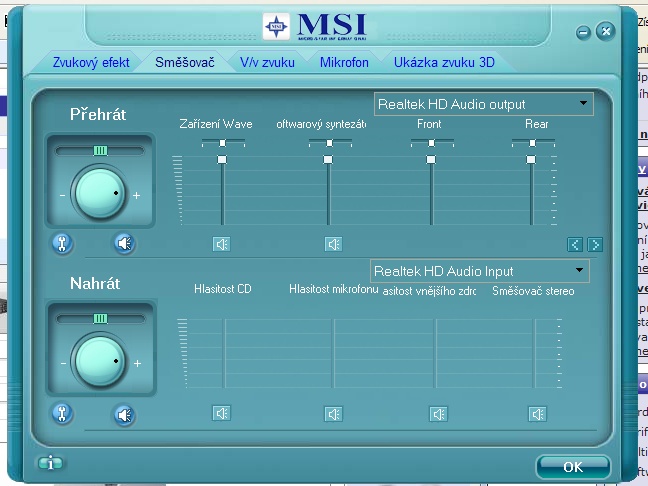Open the Mikrofon tab
Screen dimensions: 648x486
click(x=344, y=62)
